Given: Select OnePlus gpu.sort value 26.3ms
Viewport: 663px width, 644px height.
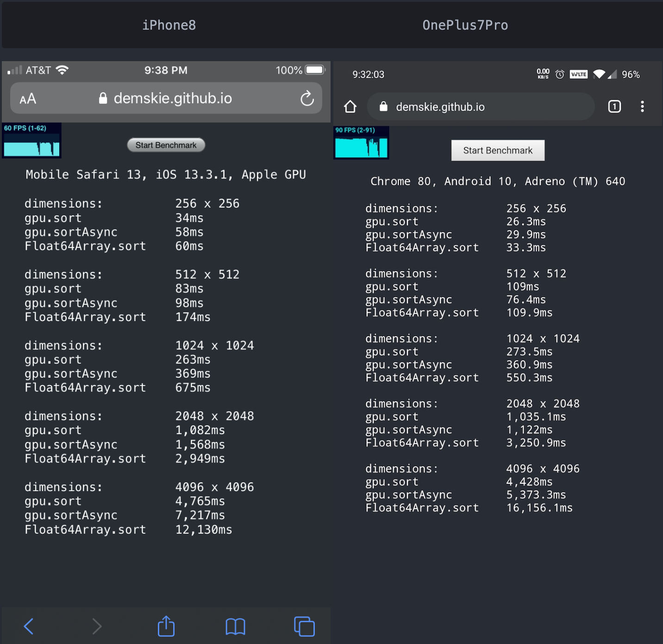Looking at the screenshot, I should (x=526, y=221).
